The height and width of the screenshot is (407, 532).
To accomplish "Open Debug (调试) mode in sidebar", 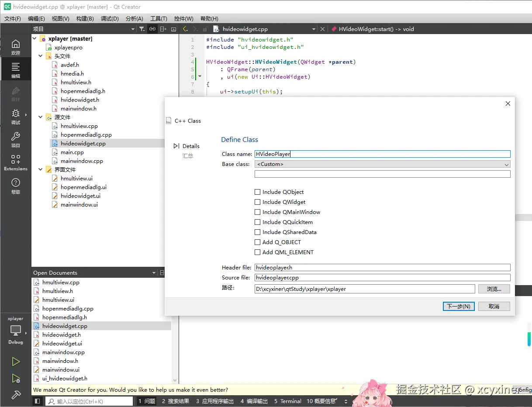I will pos(16,116).
